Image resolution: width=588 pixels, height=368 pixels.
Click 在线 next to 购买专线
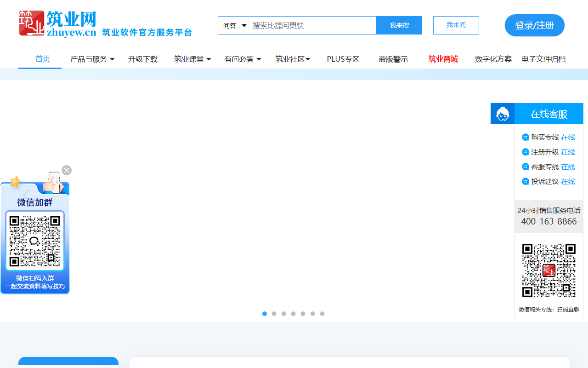(568, 137)
